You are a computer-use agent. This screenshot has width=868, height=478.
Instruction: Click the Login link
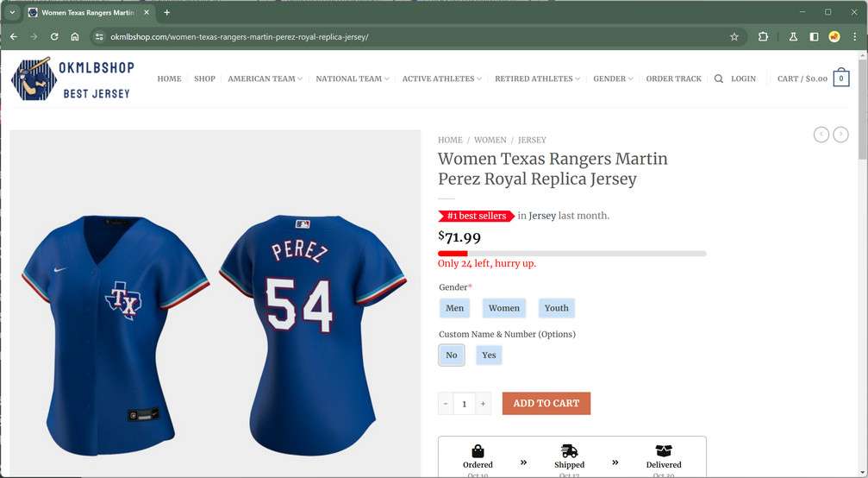[743, 79]
